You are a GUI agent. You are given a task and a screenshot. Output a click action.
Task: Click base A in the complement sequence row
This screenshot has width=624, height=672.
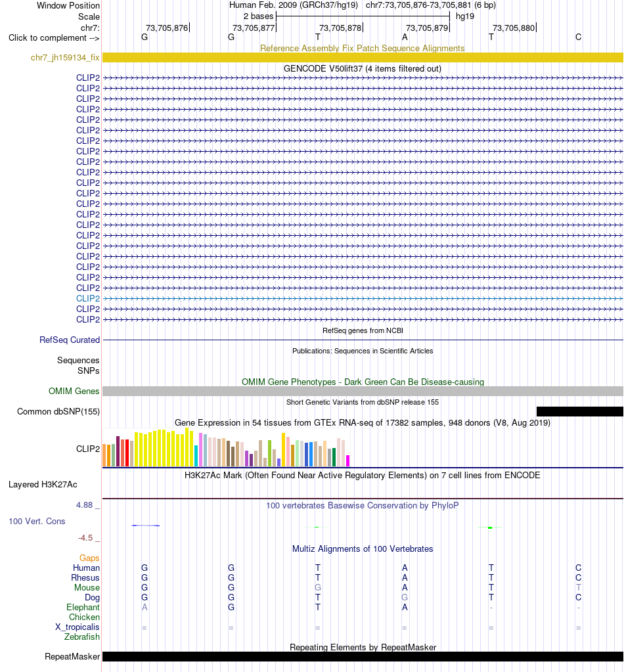[x=405, y=37]
